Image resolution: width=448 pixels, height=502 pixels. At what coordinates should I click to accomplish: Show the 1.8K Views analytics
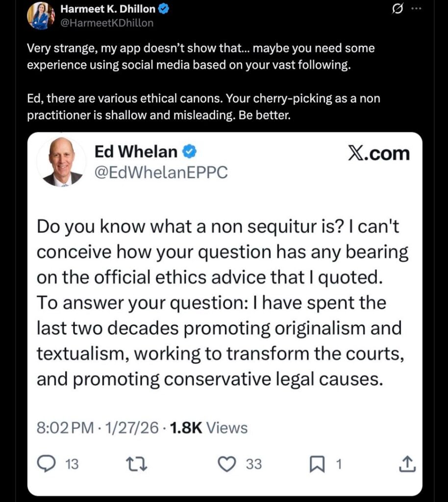coord(208,428)
